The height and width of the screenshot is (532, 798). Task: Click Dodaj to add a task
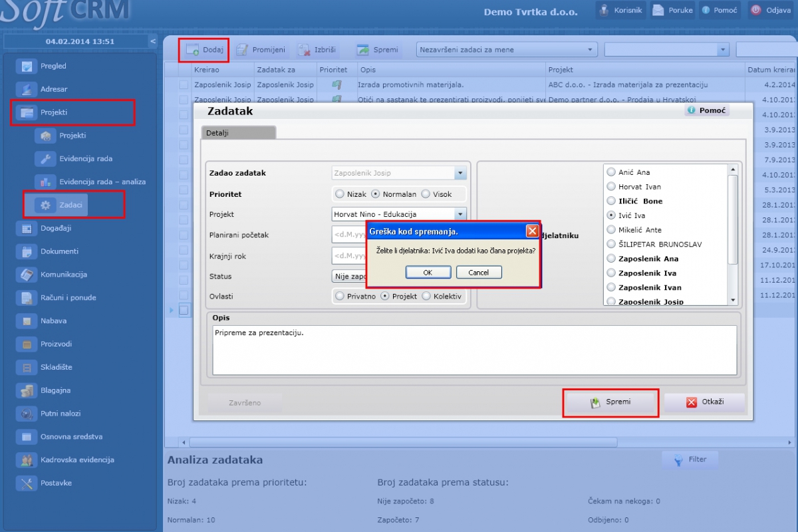point(204,50)
